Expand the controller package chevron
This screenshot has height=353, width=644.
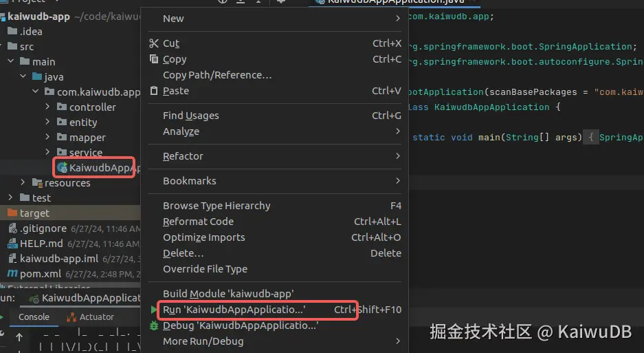point(47,107)
